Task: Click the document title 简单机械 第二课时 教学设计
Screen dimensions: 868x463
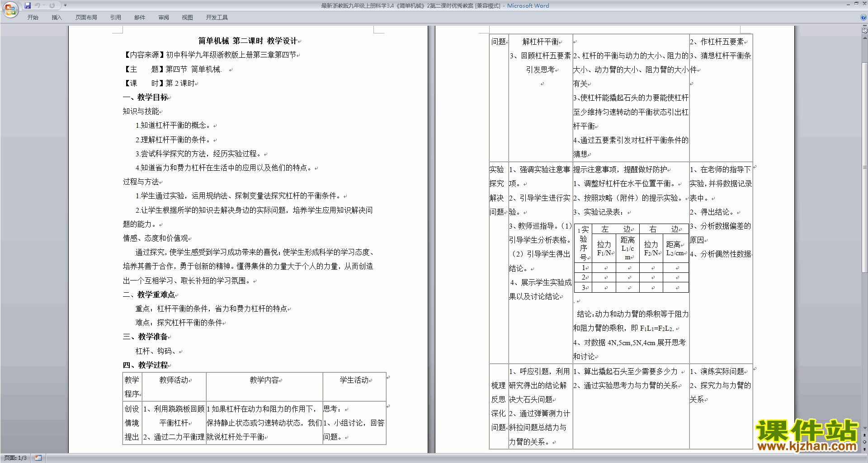Action: [x=248, y=41]
